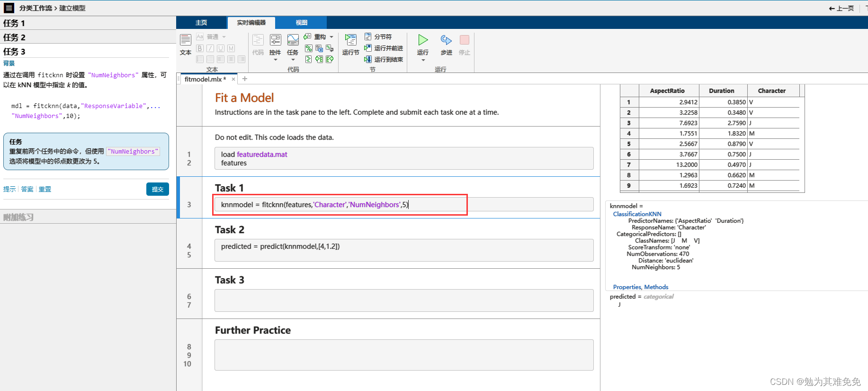This screenshot has height=391, width=868.
Task: Close the fitmodel.mlx tab
Action: (233, 79)
